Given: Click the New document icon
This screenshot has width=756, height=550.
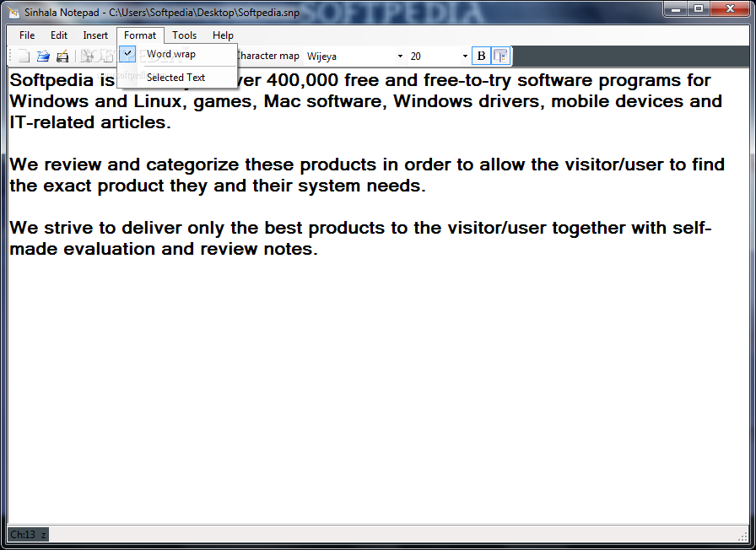Looking at the screenshot, I should click(x=24, y=57).
